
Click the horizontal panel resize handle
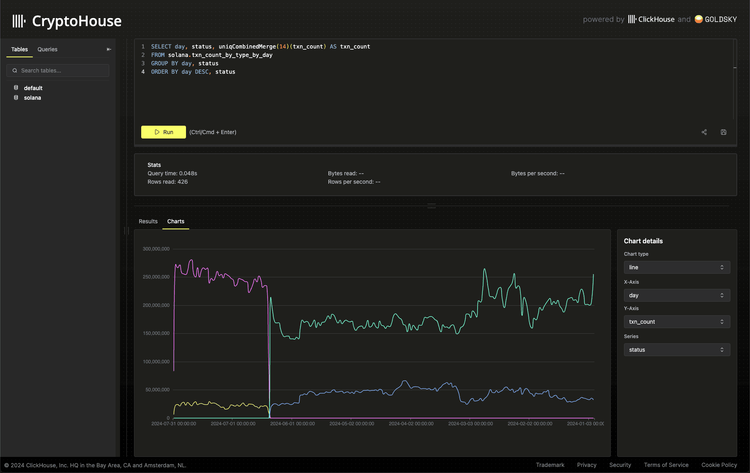coord(432,206)
